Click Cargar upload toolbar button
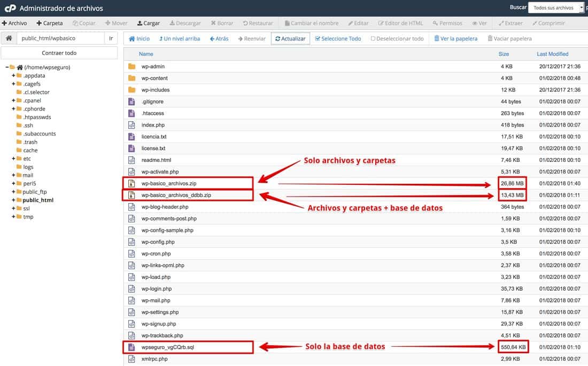Viewport: 588px width, 366px height. [x=149, y=24]
